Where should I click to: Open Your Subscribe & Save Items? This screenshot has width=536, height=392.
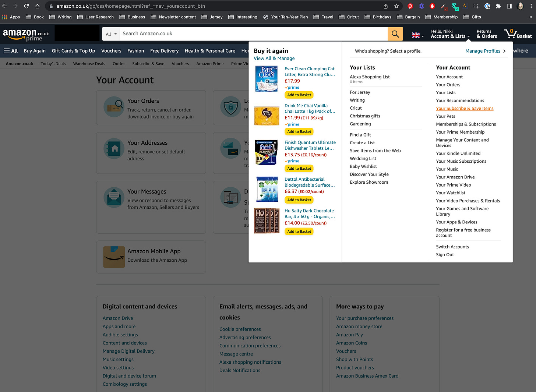pos(465,109)
